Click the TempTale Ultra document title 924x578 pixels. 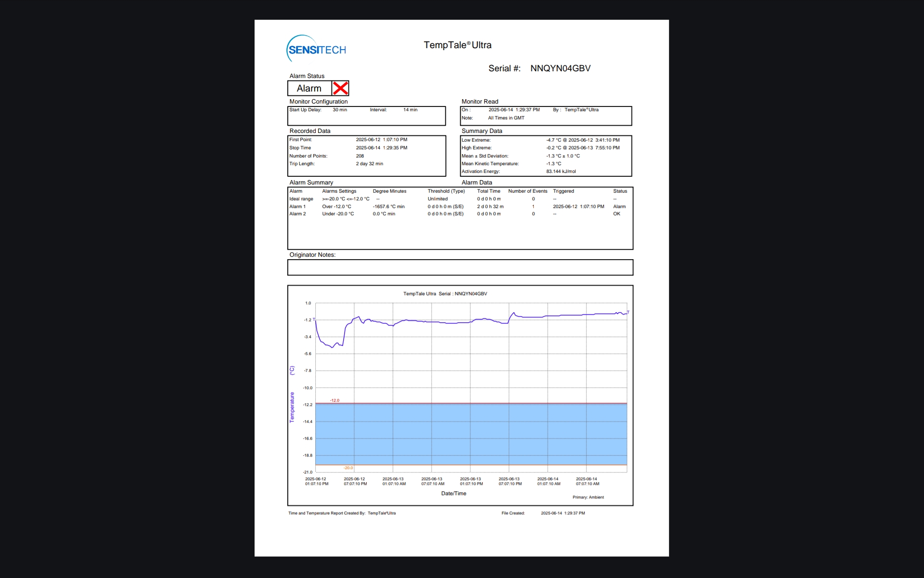coord(457,45)
